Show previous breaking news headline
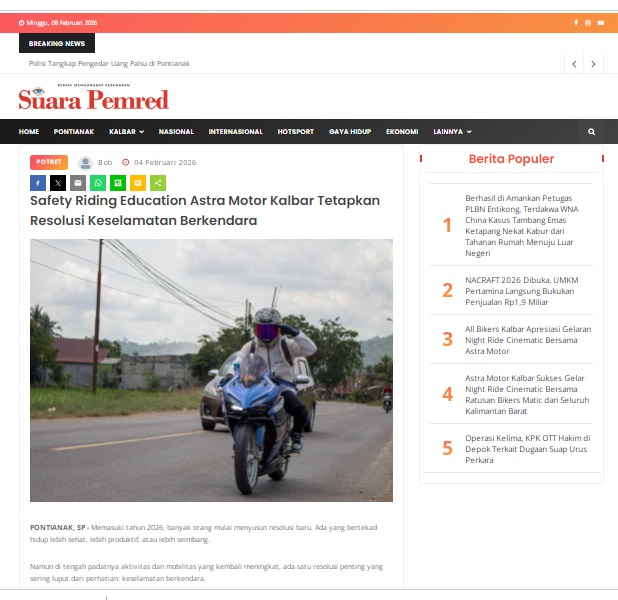 pos(574,64)
